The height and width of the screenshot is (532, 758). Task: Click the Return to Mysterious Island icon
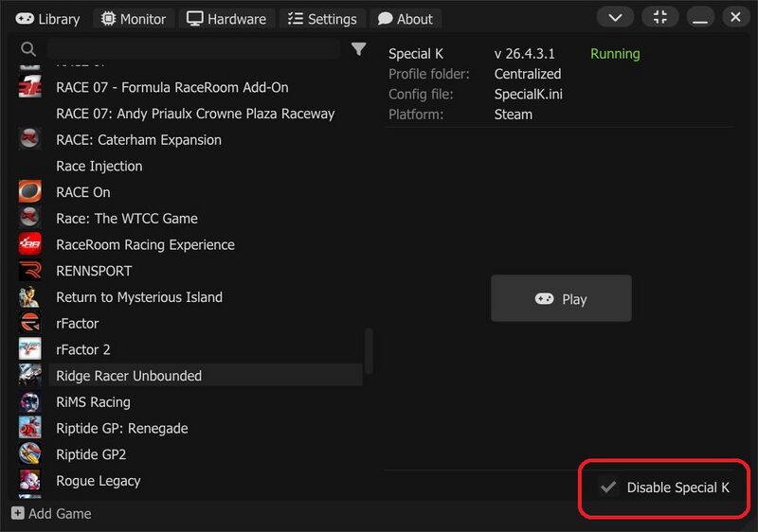coord(30,296)
